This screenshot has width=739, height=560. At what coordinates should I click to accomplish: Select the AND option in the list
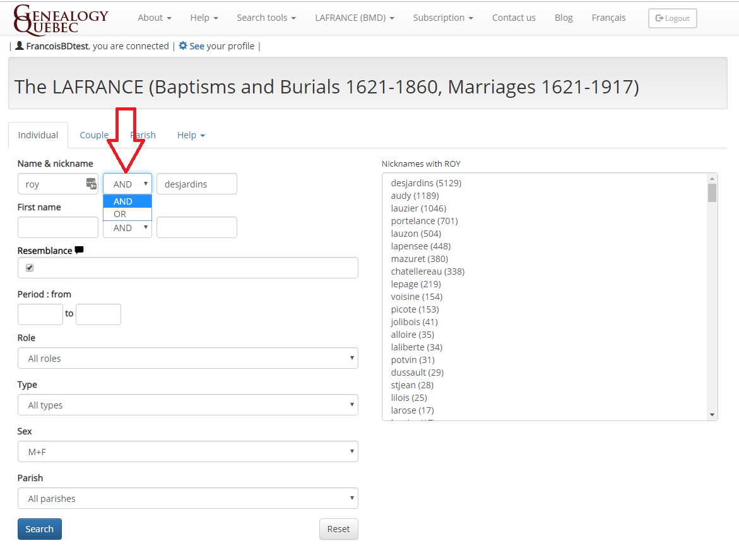click(127, 201)
